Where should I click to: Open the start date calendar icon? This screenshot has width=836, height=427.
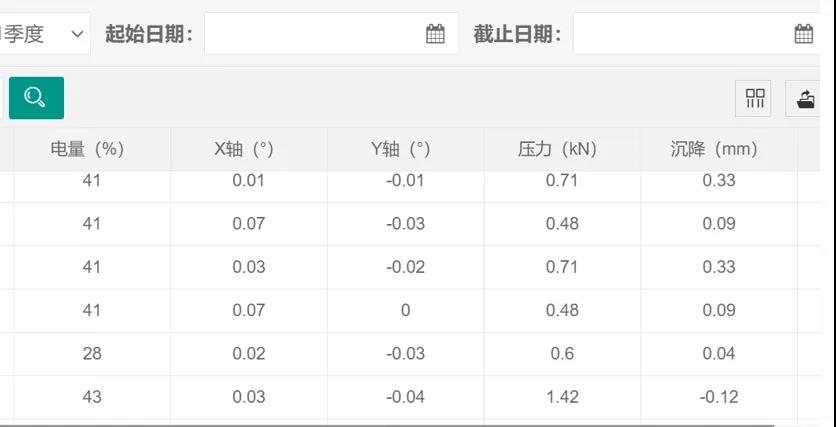point(435,34)
